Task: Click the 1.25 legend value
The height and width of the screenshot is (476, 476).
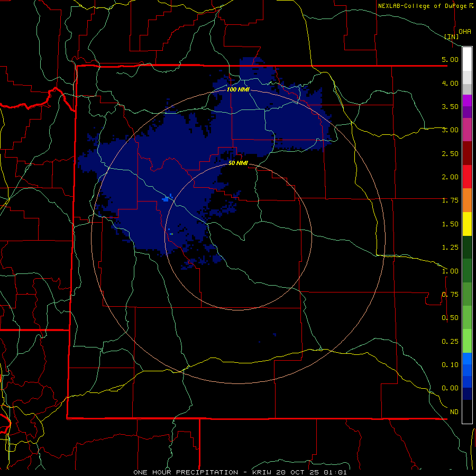Action: 450,248
